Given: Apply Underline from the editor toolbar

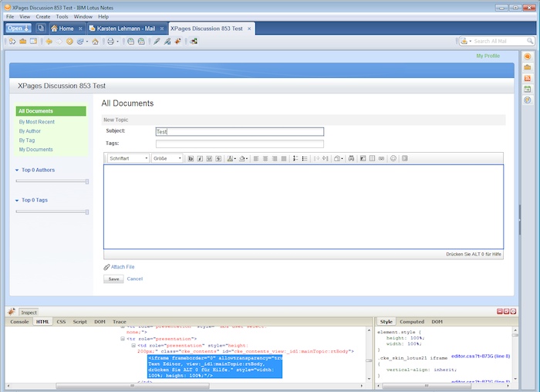Looking at the screenshot, I should (209, 158).
